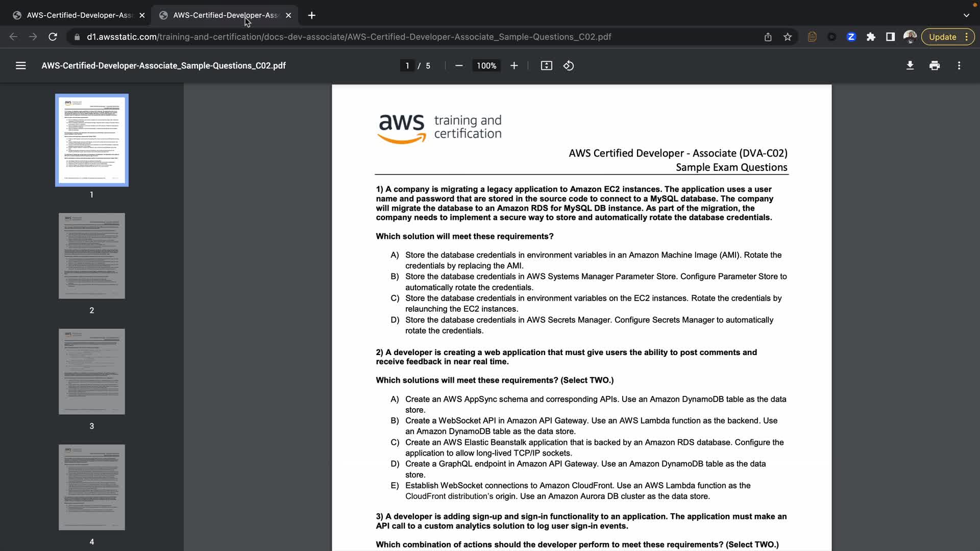This screenshot has height=551, width=980.
Task: Click the zoom in plus button
Action: [514, 66]
